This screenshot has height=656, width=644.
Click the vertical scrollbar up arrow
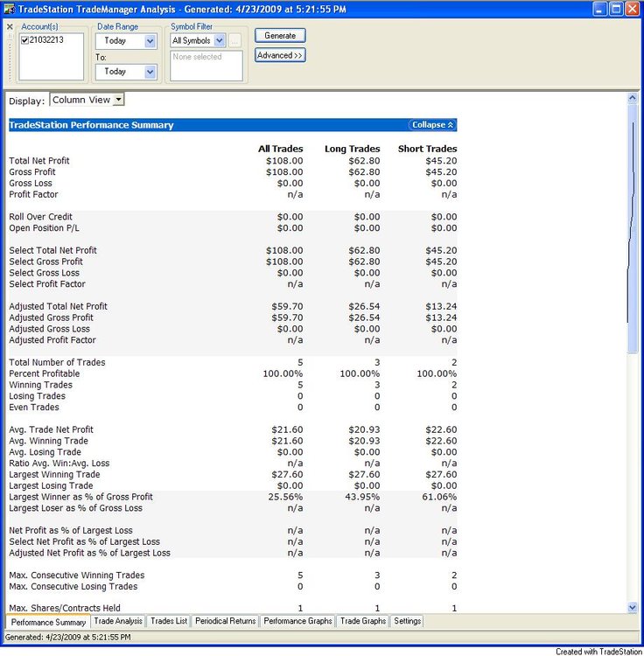633,98
